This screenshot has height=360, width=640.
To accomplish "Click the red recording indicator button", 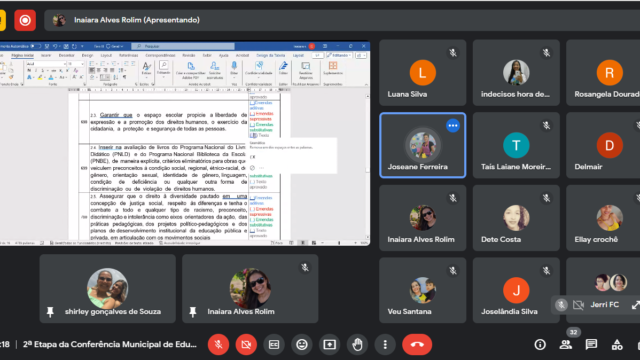I will coord(25,20).
